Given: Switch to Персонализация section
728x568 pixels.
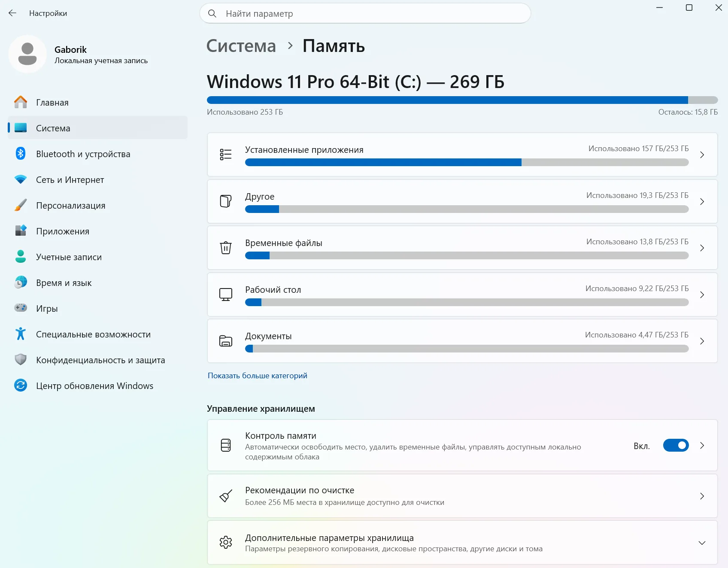Looking at the screenshot, I should point(98,205).
